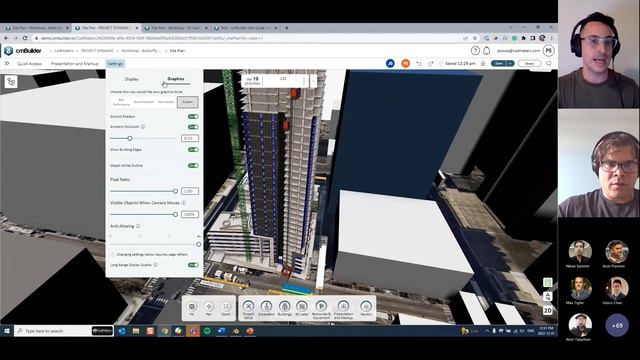This screenshot has width=640, height=360.
Task: Click the dark Save button
Action: (499, 64)
